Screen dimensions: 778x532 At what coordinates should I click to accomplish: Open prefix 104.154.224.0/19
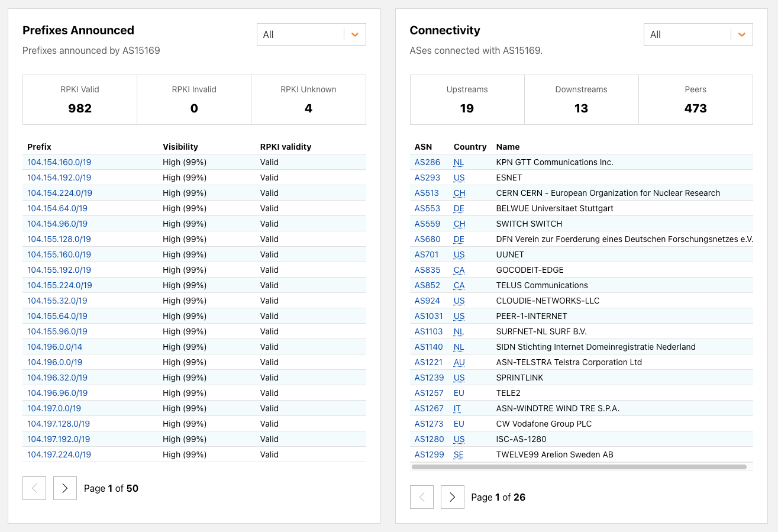point(60,193)
